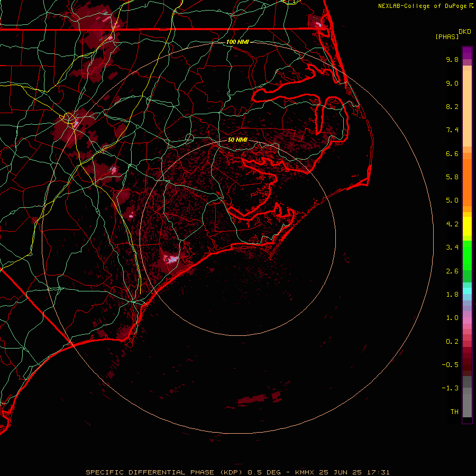This screenshot has height=476, width=476.
Task: Select the 6.6 legend value
Action: coord(452,153)
